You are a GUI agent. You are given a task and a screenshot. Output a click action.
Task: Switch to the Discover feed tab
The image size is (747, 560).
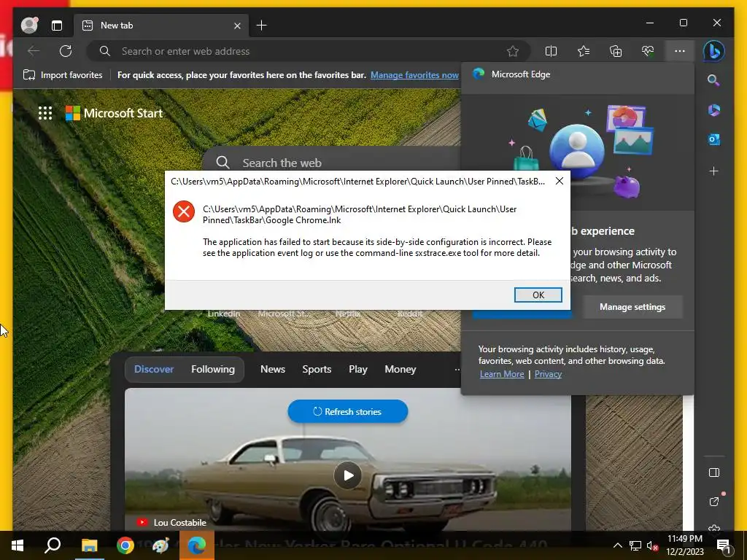point(154,369)
